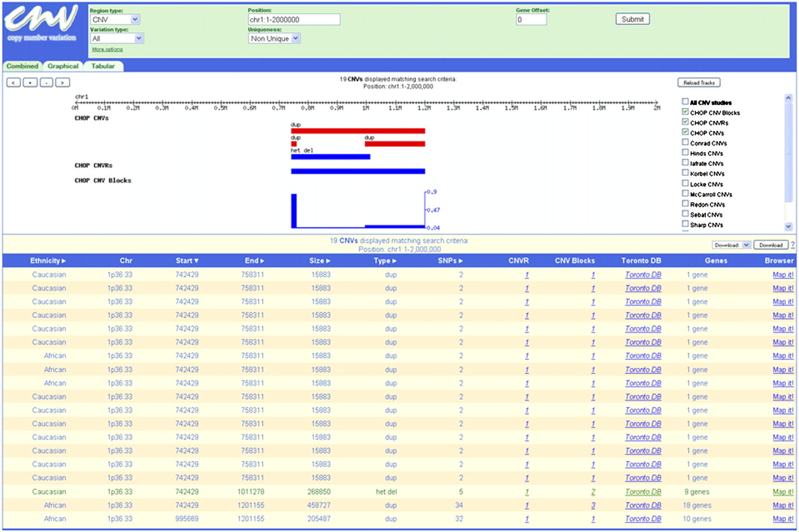
Task: Switch to the Tabular tab
Action: (103, 66)
